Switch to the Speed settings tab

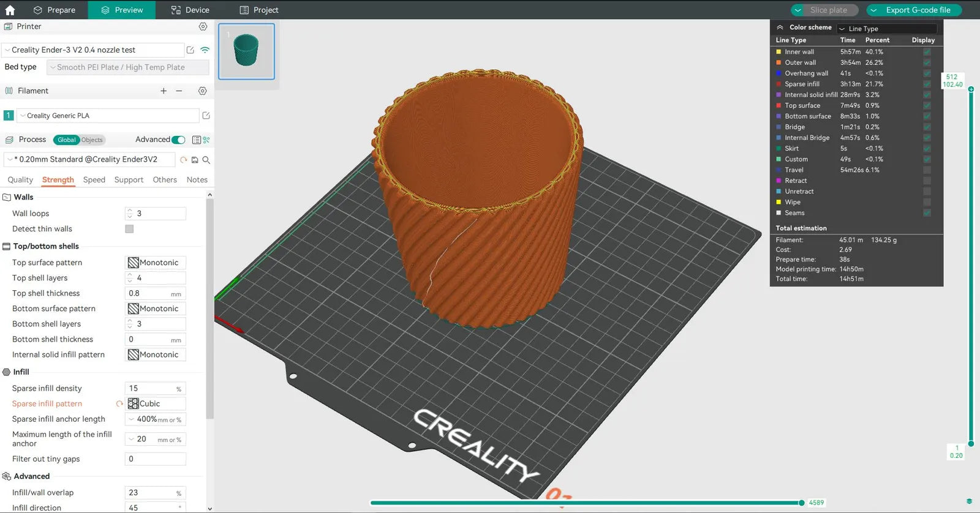pyautogui.click(x=94, y=180)
